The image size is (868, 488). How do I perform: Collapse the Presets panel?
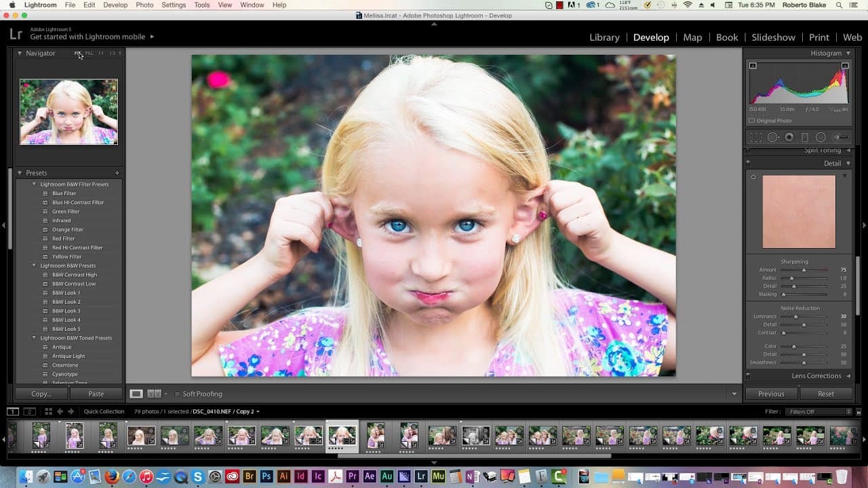20,173
